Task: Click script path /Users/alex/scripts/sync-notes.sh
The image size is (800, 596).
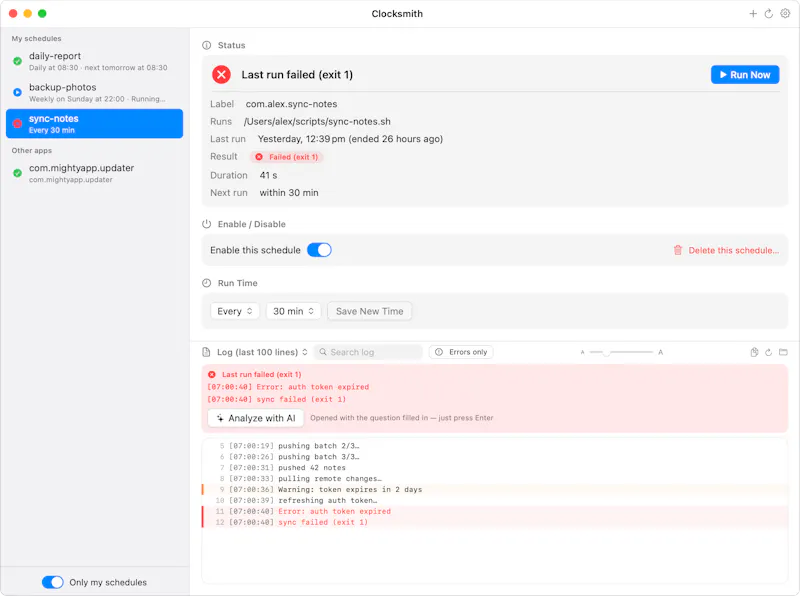Action: click(x=317, y=121)
